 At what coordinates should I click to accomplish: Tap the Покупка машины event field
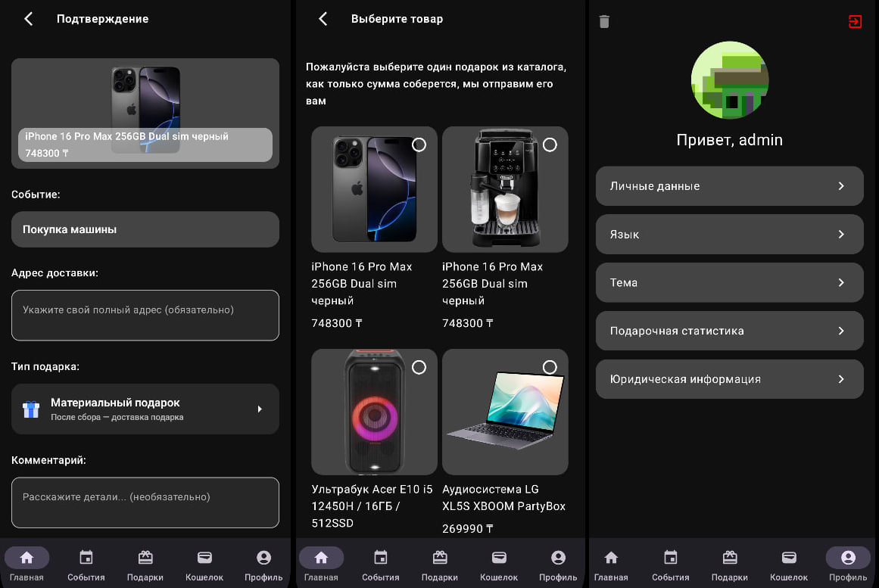tap(145, 229)
